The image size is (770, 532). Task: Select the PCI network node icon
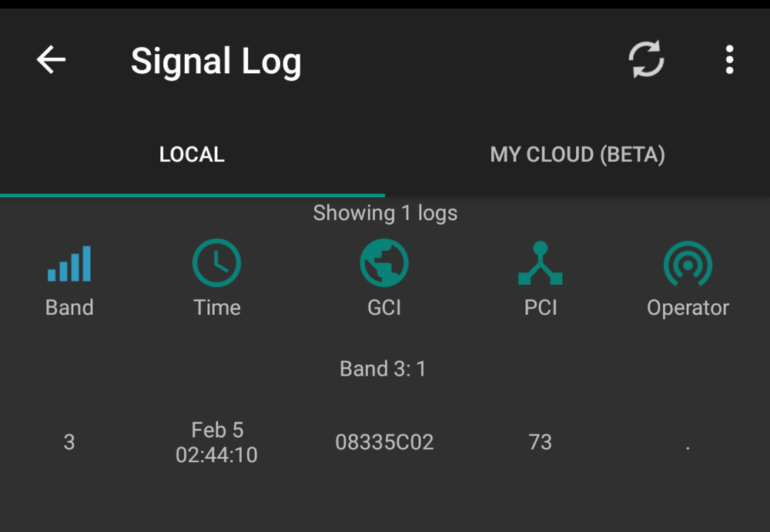point(541,262)
